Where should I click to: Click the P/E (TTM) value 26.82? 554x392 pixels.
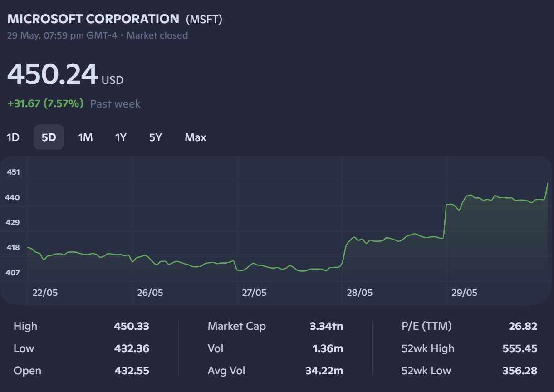click(x=523, y=326)
